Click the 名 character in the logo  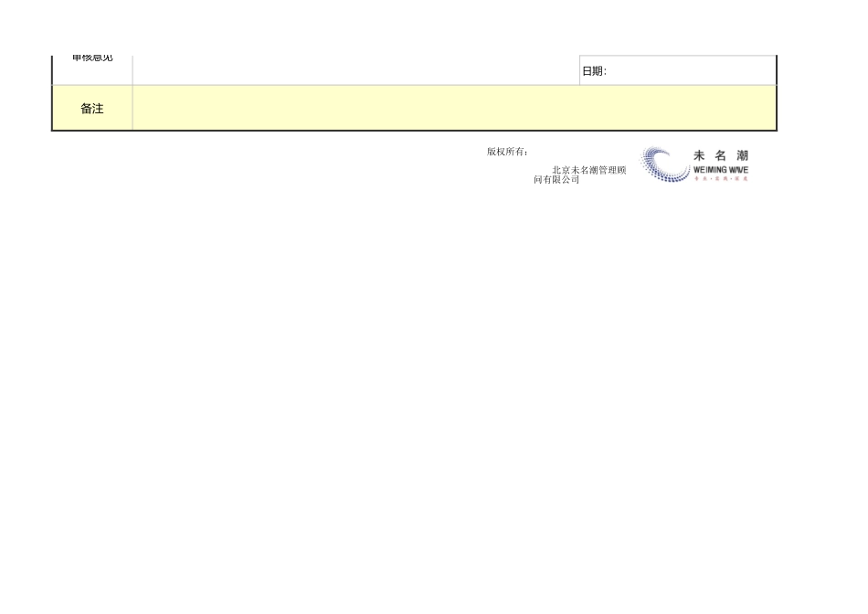[721, 156]
